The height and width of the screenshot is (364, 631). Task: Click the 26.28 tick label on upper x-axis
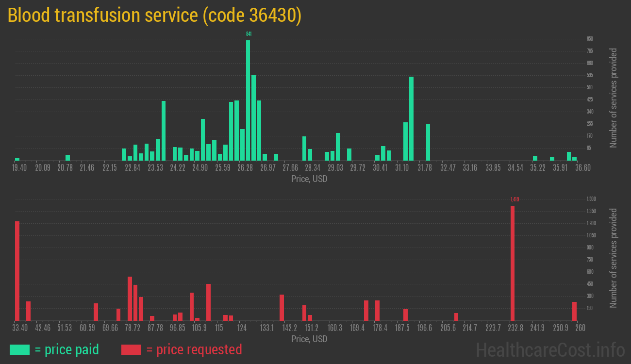coord(245,168)
